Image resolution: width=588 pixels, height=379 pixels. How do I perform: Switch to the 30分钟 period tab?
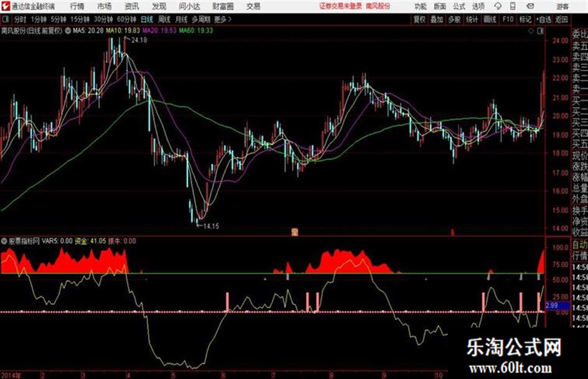(x=103, y=19)
